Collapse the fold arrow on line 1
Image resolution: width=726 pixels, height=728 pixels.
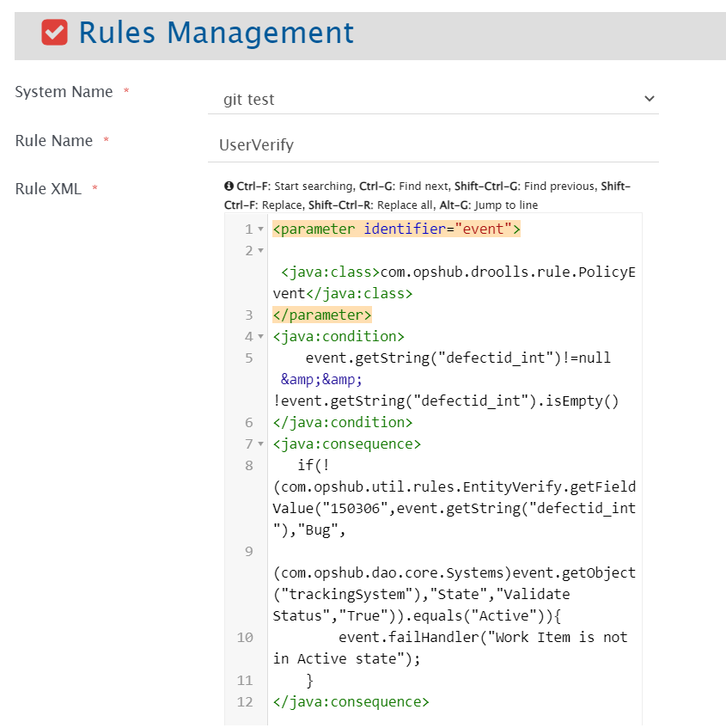click(261, 229)
